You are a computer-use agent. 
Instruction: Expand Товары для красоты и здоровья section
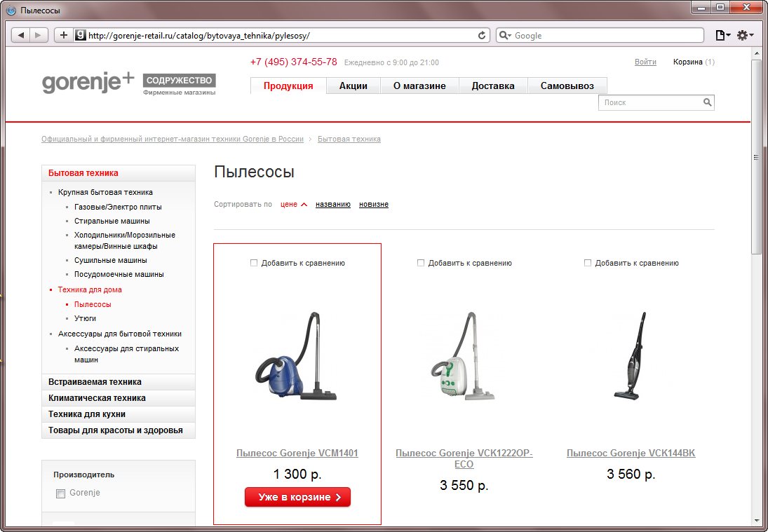point(118,430)
